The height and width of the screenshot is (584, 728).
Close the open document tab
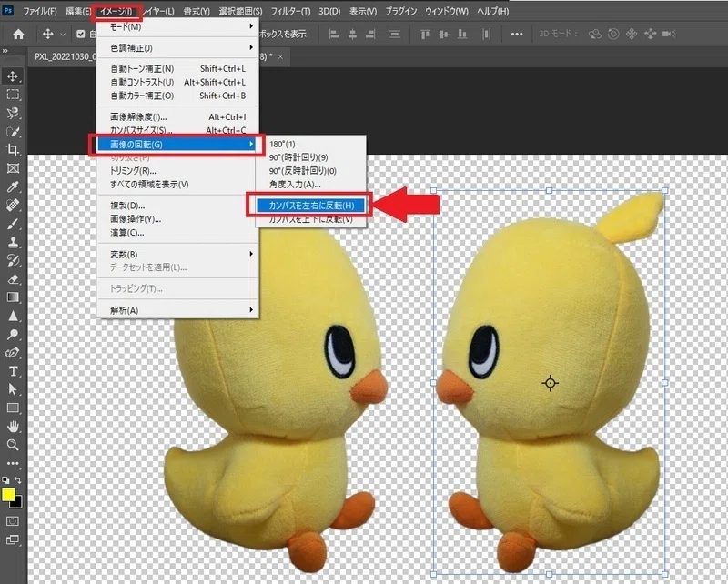[280, 56]
